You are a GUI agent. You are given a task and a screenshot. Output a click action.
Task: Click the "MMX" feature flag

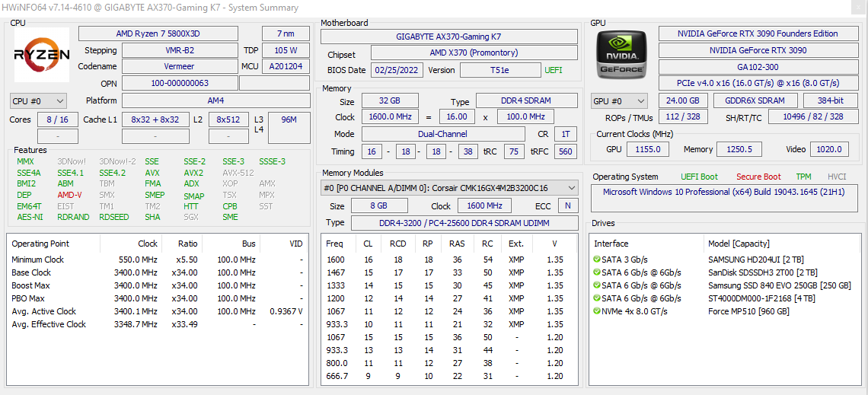[25, 161]
